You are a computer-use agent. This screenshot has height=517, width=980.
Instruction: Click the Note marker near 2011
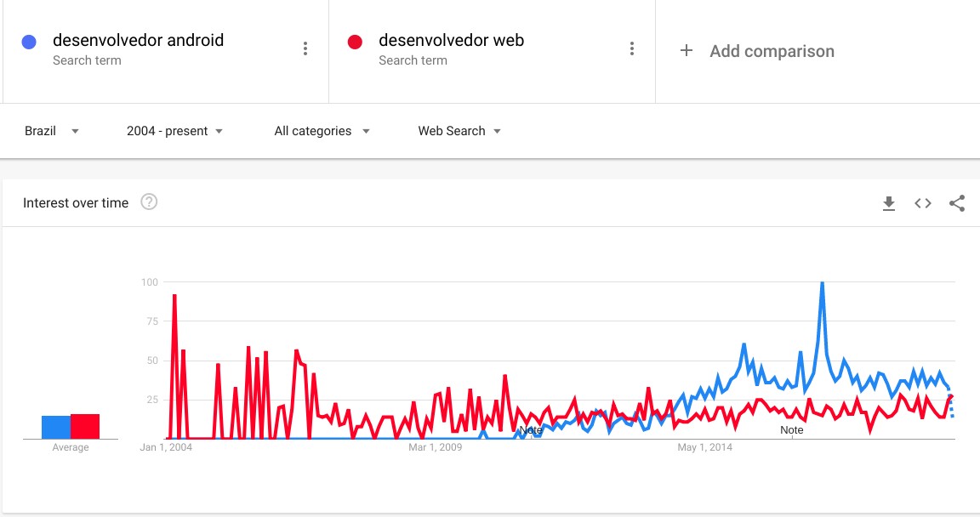(531, 429)
